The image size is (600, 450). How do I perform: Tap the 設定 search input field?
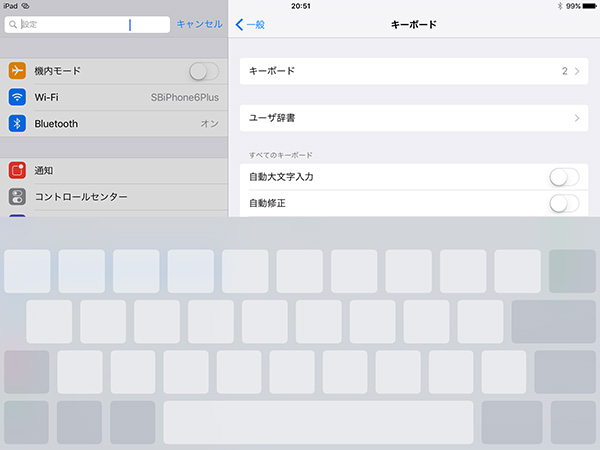pyautogui.click(x=90, y=24)
